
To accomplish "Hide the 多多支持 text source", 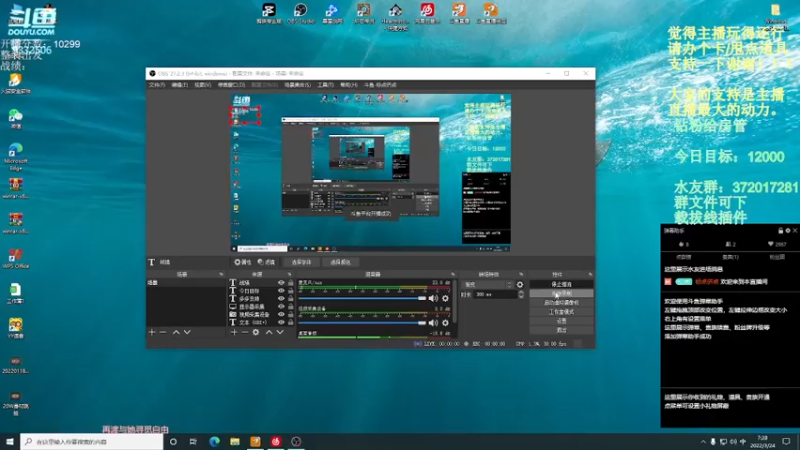I will [x=281, y=298].
